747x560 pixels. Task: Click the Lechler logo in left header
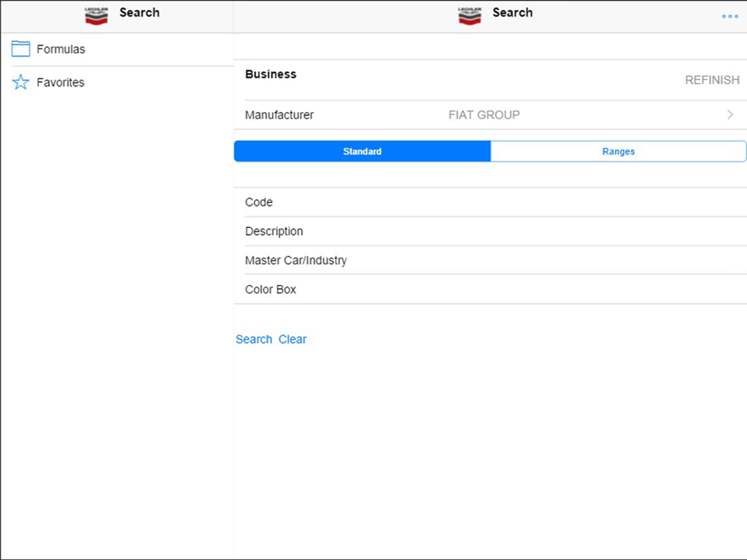[96, 16]
